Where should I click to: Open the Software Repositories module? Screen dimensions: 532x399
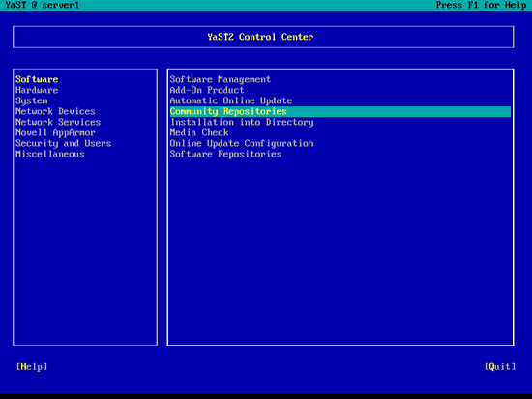point(225,155)
